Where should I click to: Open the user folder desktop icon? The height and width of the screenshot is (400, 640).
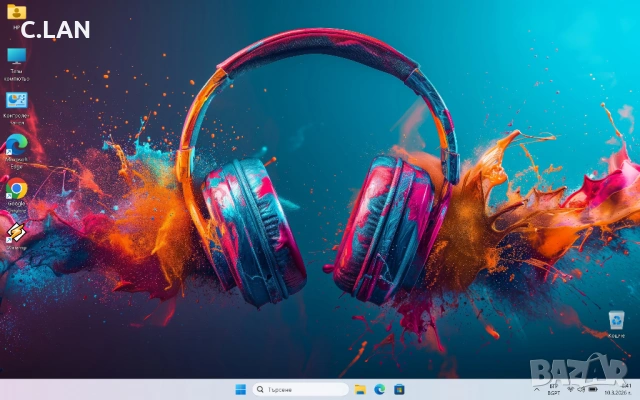pyautogui.click(x=16, y=13)
